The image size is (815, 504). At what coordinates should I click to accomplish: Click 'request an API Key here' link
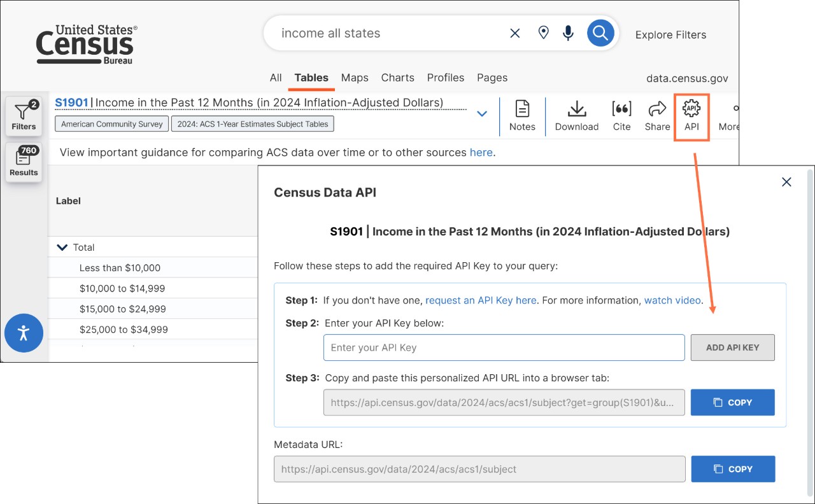point(481,300)
